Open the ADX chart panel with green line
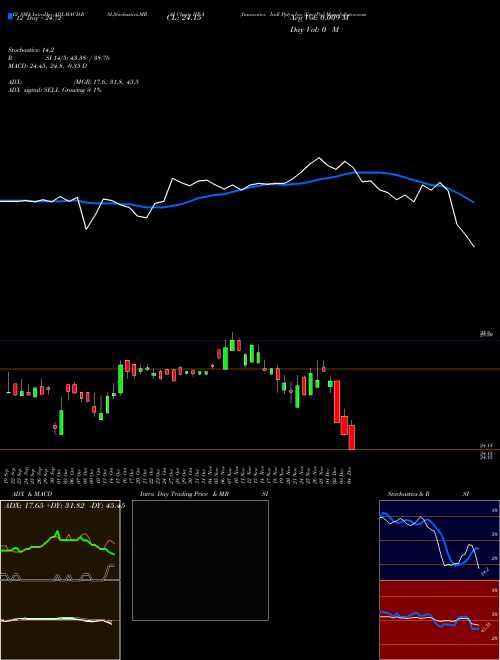The width and height of the screenshot is (500, 660). pyautogui.click(x=60, y=540)
